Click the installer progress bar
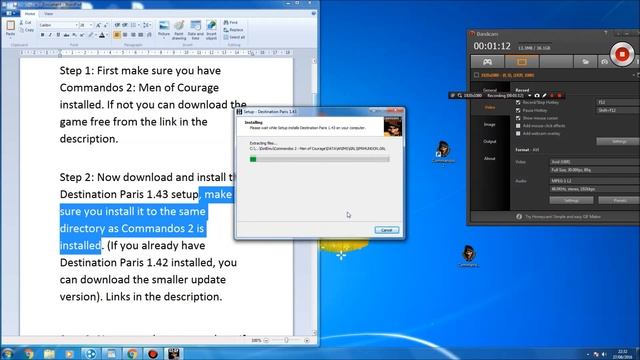 [x=320, y=159]
